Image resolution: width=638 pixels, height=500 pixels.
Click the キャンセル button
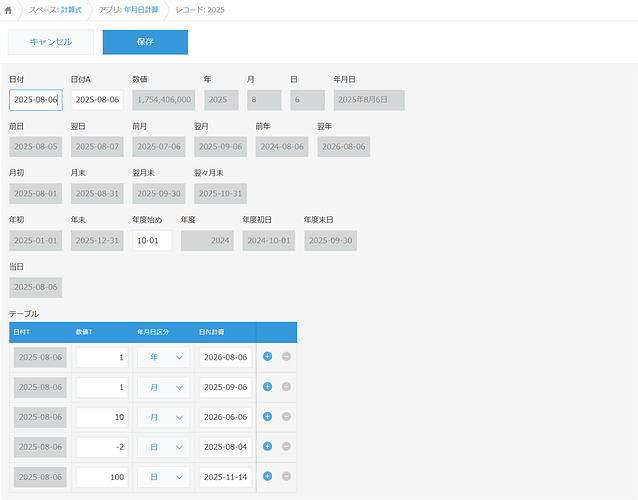51,42
